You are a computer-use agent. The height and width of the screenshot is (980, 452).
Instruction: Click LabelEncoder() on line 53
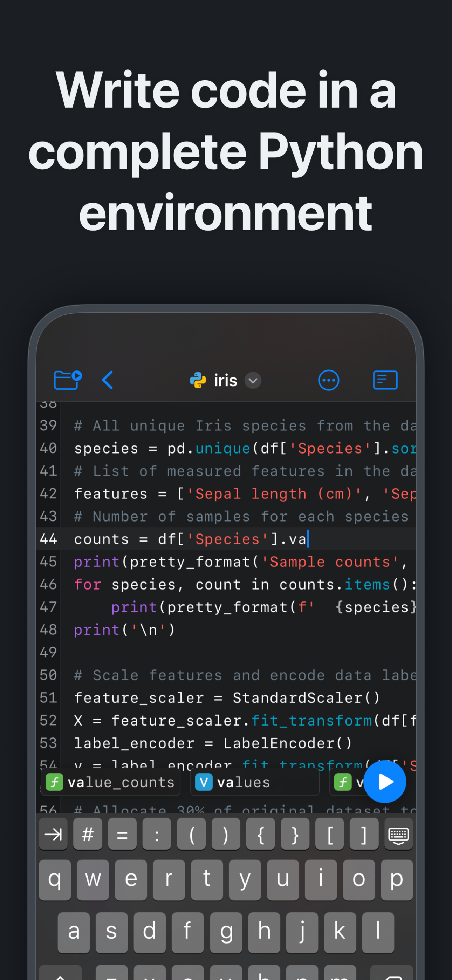(x=288, y=743)
